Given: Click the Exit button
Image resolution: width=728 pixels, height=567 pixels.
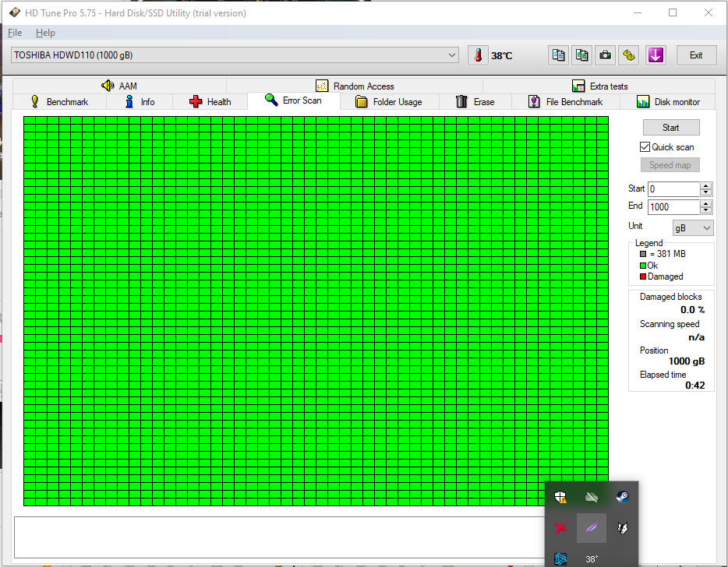Looking at the screenshot, I should pos(696,55).
